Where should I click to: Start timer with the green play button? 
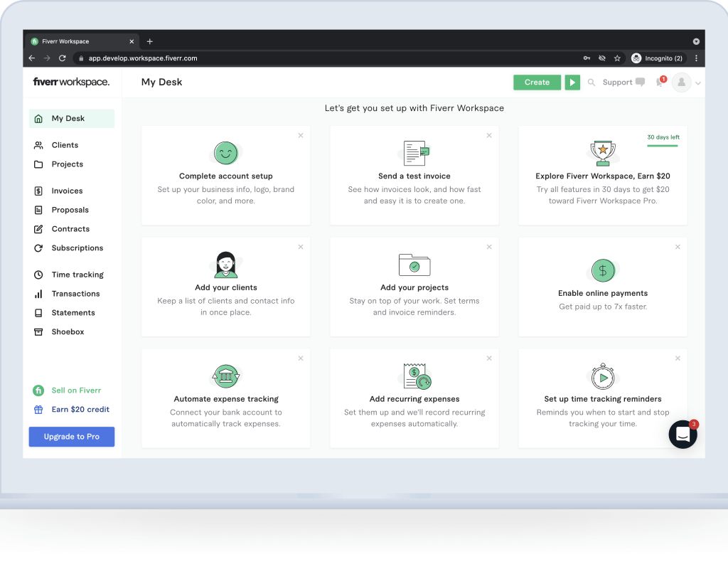(x=572, y=83)
